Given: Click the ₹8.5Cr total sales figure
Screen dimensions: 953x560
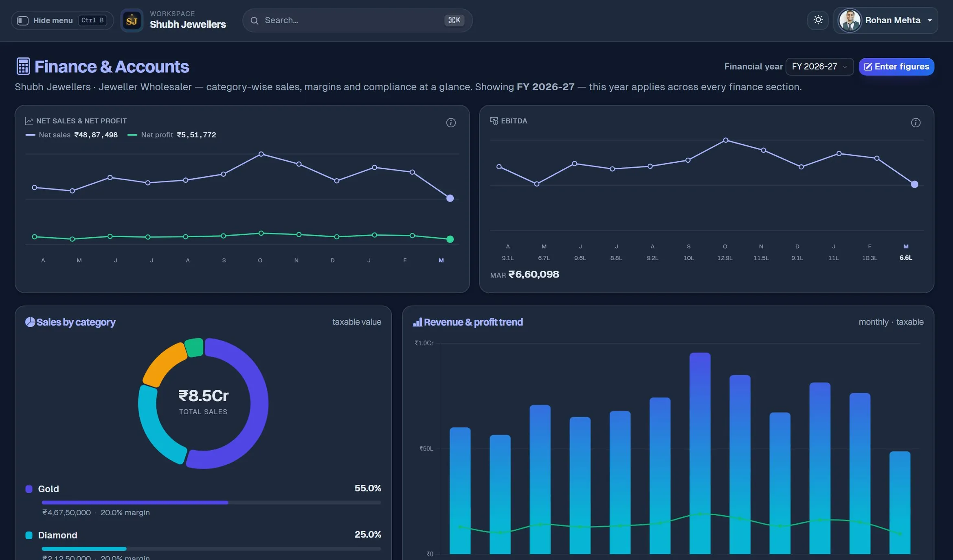Looking at the screenshot, I should tap(203, 396).
